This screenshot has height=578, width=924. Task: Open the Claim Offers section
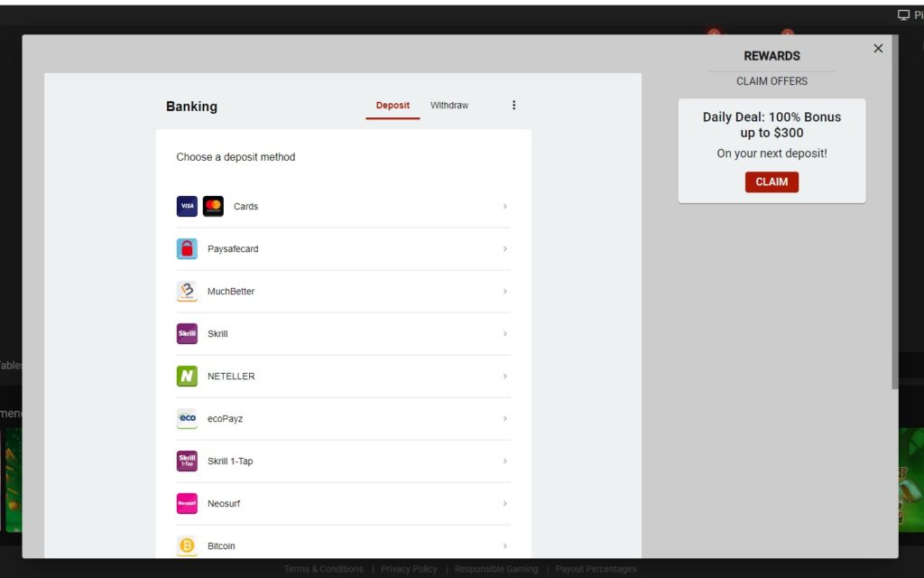click(772, 81)
